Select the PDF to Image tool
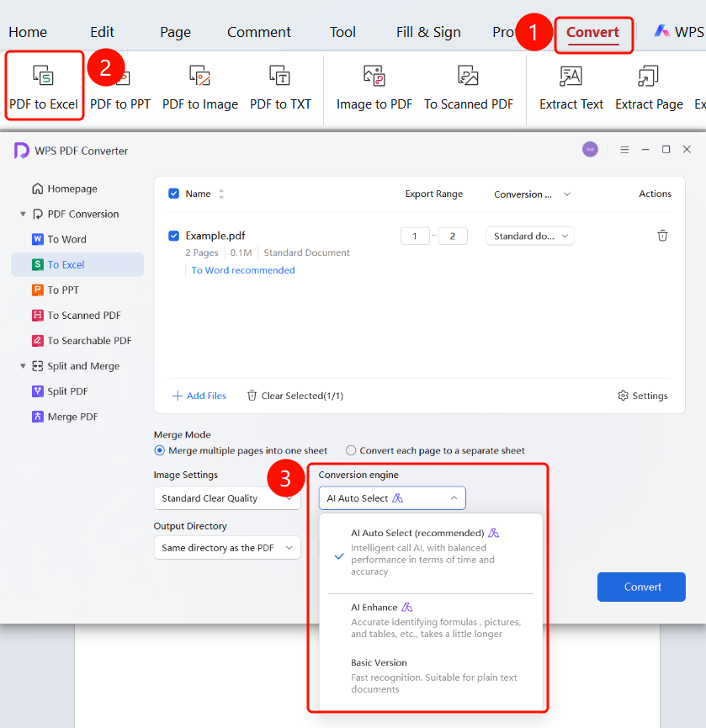706x728 pixels. click(x=200, y=87)
